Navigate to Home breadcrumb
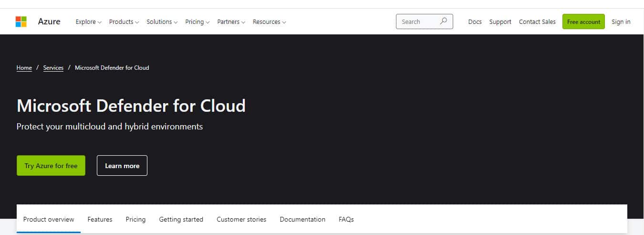 [24, 68]
